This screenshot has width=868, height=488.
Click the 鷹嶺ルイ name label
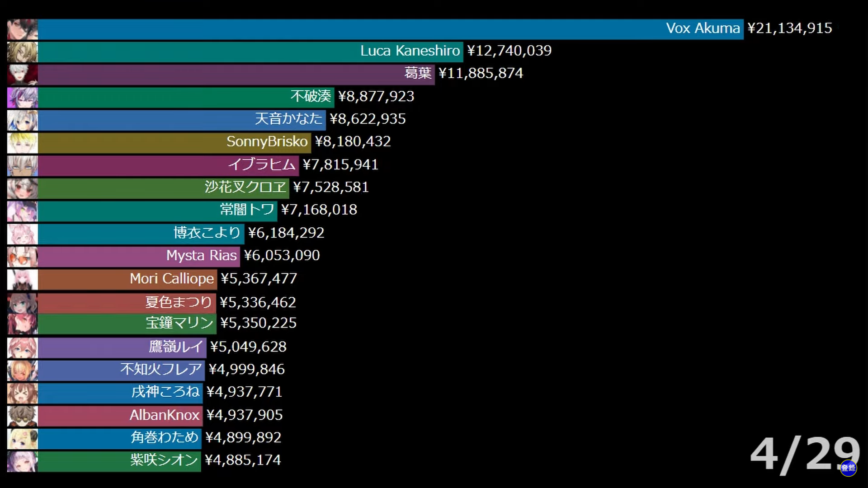tap(176, 347)
